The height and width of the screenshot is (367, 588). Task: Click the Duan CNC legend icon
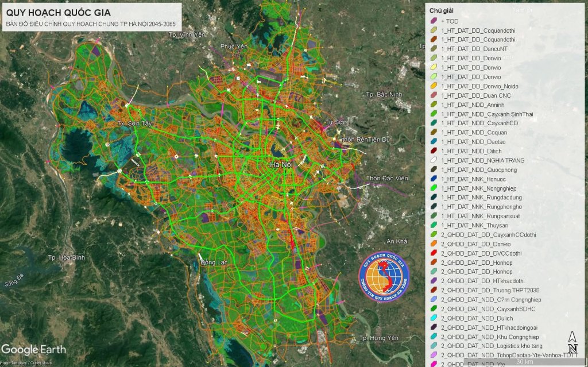point(435,95)
